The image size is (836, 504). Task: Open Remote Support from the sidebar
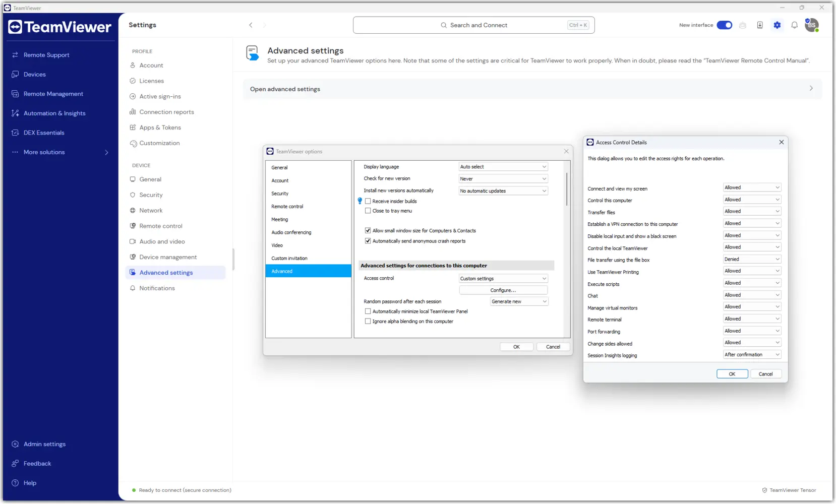tap(46, 55)
